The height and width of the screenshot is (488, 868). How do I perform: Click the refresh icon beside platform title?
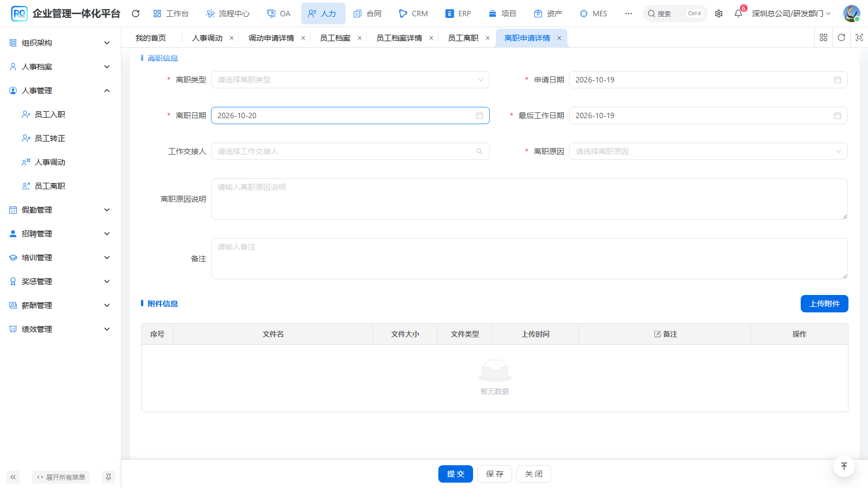[x=136, y=14]
